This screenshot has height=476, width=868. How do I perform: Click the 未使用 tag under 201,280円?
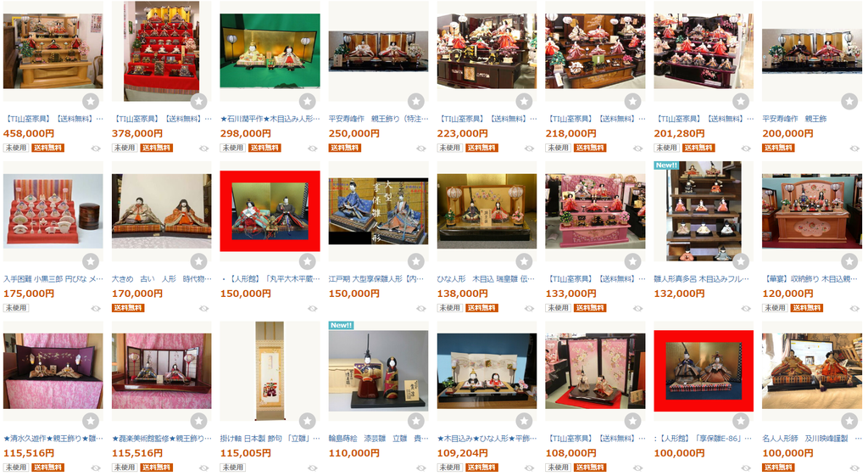[x=666, y=148]
